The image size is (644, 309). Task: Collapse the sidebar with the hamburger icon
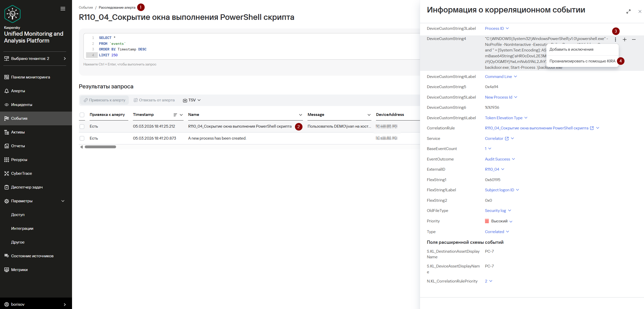pos(63,9)
